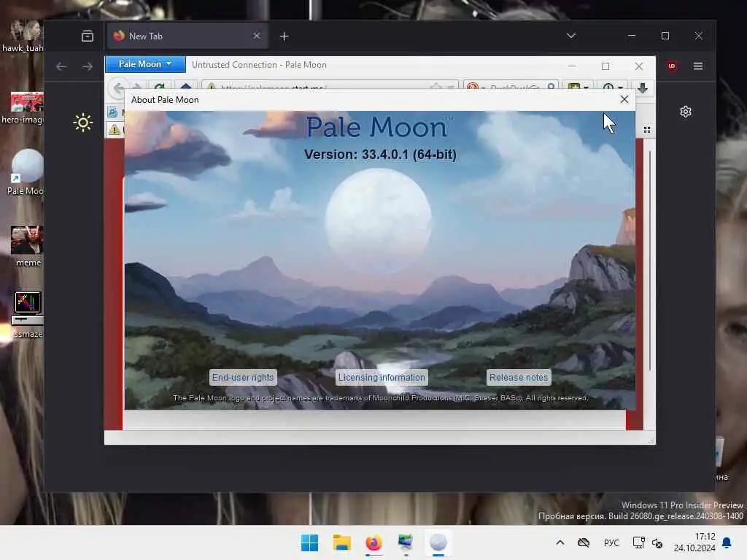Viewport: 747px width, 560px height.
Task: Open Firefox list all tabs chevron
Action: 571,36
